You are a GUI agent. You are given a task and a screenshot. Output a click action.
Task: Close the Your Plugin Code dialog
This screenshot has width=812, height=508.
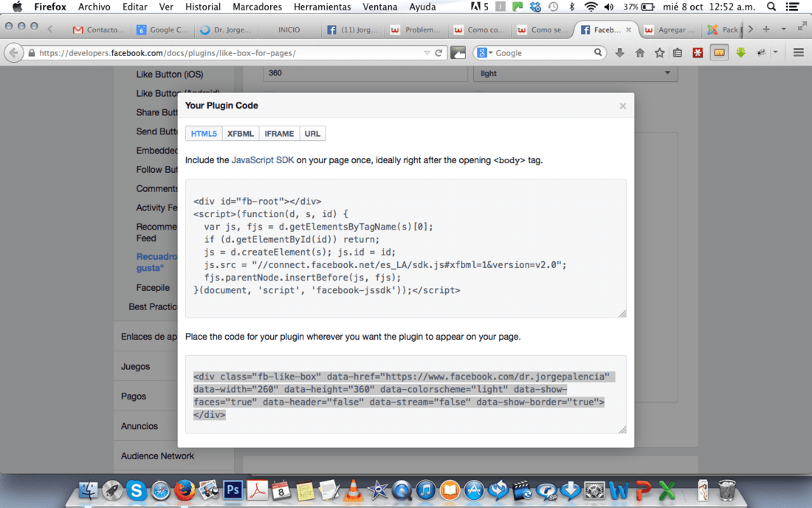click(x=622, y=106)
